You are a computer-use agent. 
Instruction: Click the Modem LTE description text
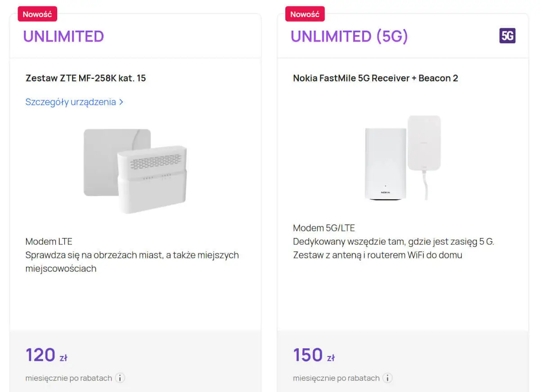(49, 241)
